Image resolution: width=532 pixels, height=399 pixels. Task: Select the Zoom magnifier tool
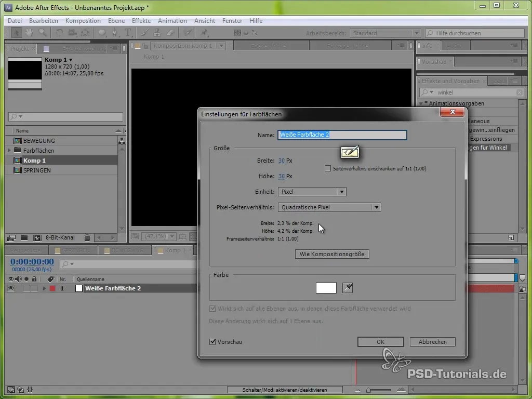(43, 33)
